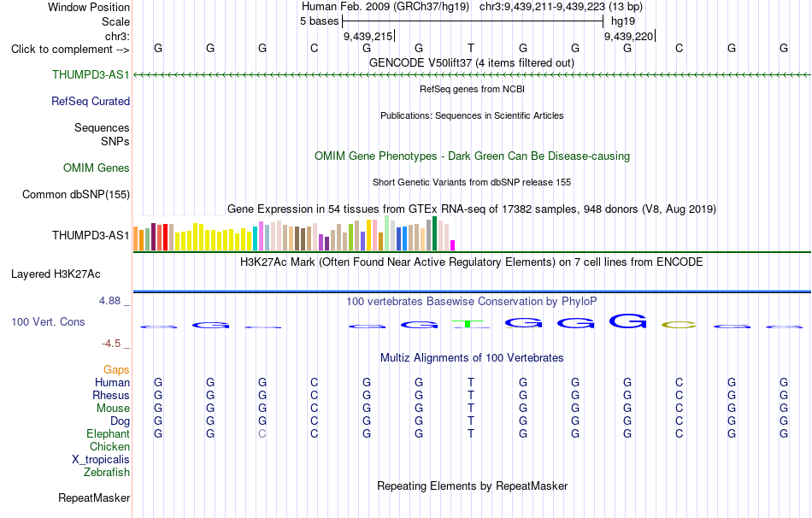The width and height of the screenshot is (812, 518).
Task: Click the blue H3K27Ac signal line
Action: click(472, 291)
